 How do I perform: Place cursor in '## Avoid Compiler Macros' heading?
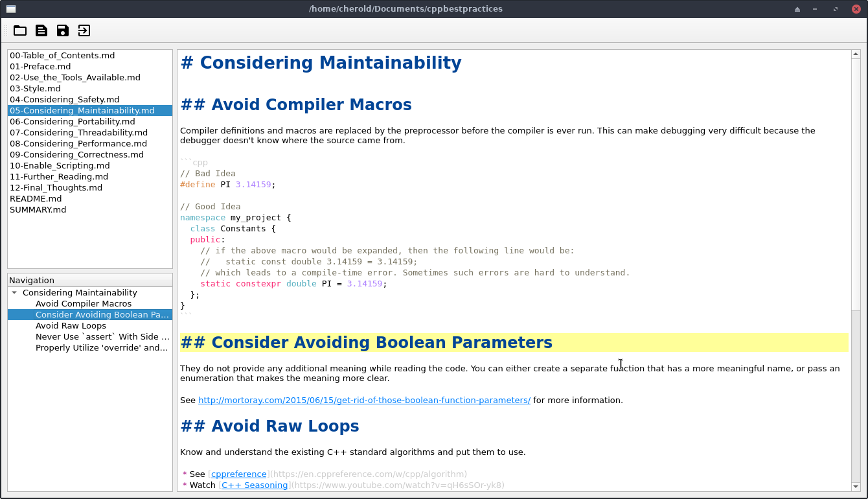(296, 105)
